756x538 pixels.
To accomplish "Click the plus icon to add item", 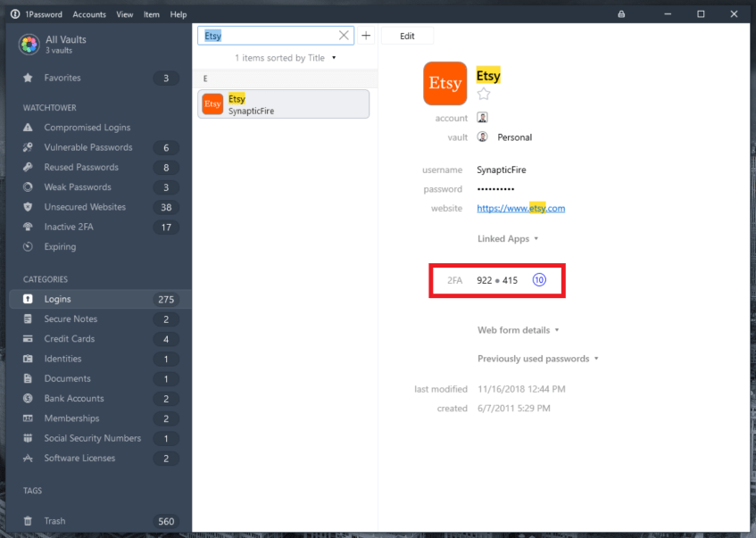I will [366, 36].
